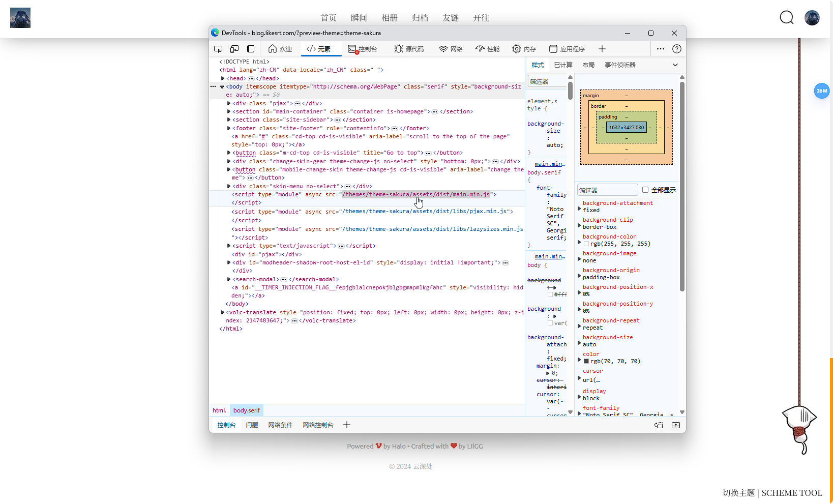Expand the background-color computed property
833x504 pixels.
tap(579, 242)
